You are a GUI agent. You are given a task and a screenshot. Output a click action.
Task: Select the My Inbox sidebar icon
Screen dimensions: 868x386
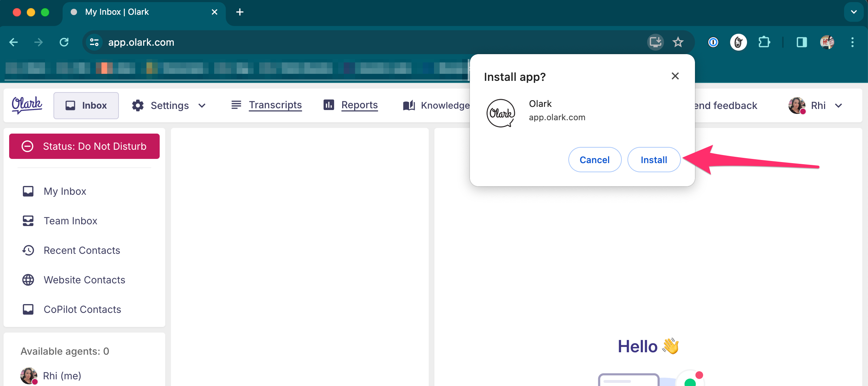pyautogui.click(x=28, y=191)
